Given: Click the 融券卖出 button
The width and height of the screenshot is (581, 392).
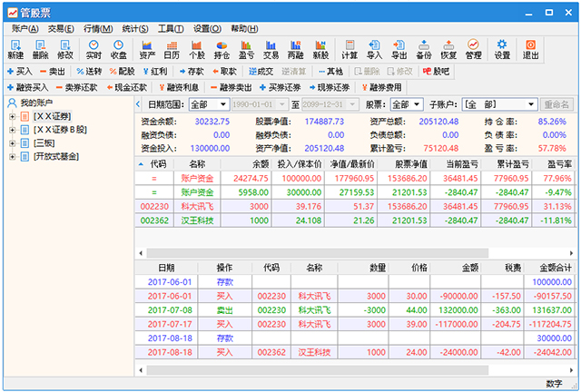Looking at the screenshot, I should (231, 87).
